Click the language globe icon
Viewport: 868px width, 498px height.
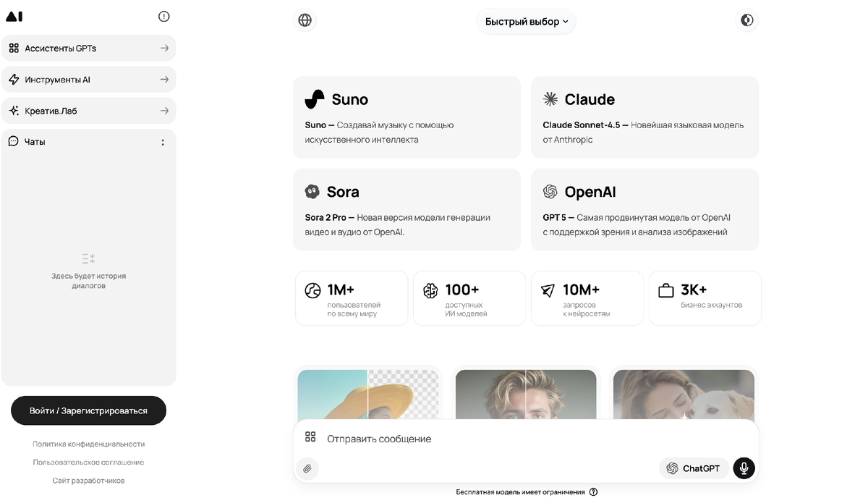(305, 20)
